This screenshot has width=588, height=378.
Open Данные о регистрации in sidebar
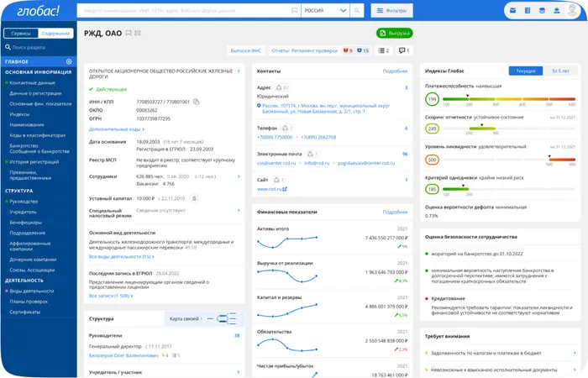coord(35,93)
